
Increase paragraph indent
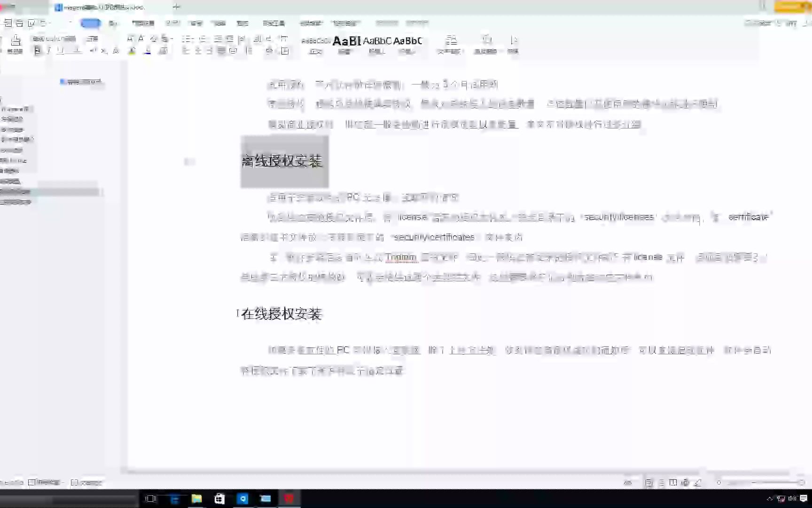[x=229, y=39]
